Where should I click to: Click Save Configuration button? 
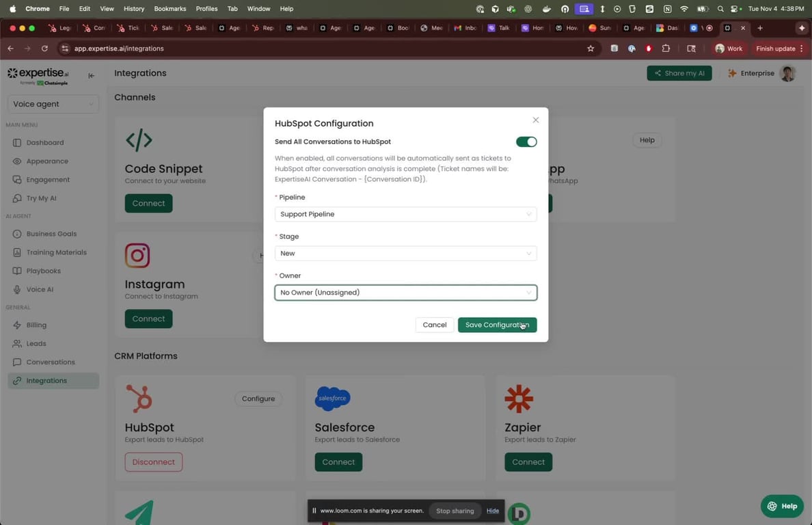pyautogui.click(x=497, y=325)
